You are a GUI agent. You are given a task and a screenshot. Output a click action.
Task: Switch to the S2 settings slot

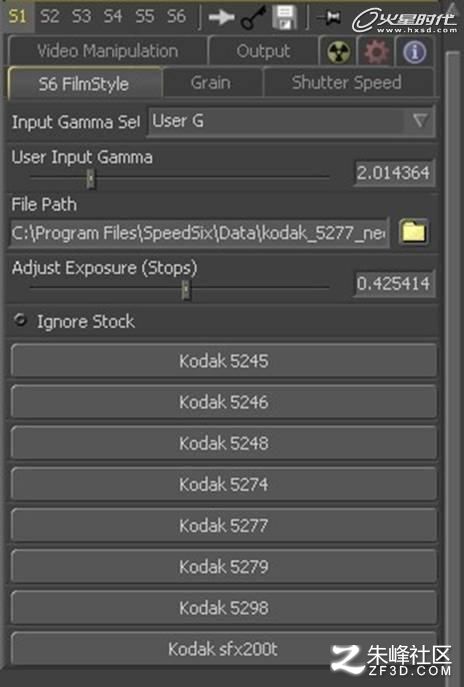click(50, 17)
